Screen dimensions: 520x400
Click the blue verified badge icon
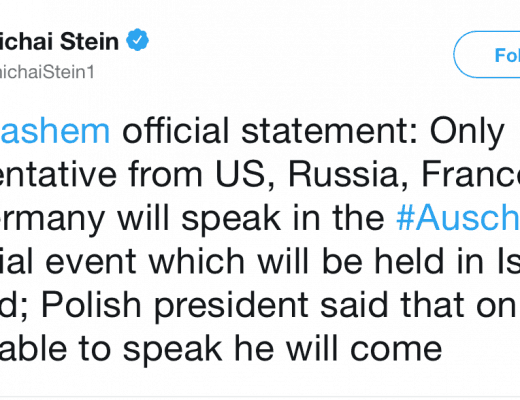click(x=137, y=40)
